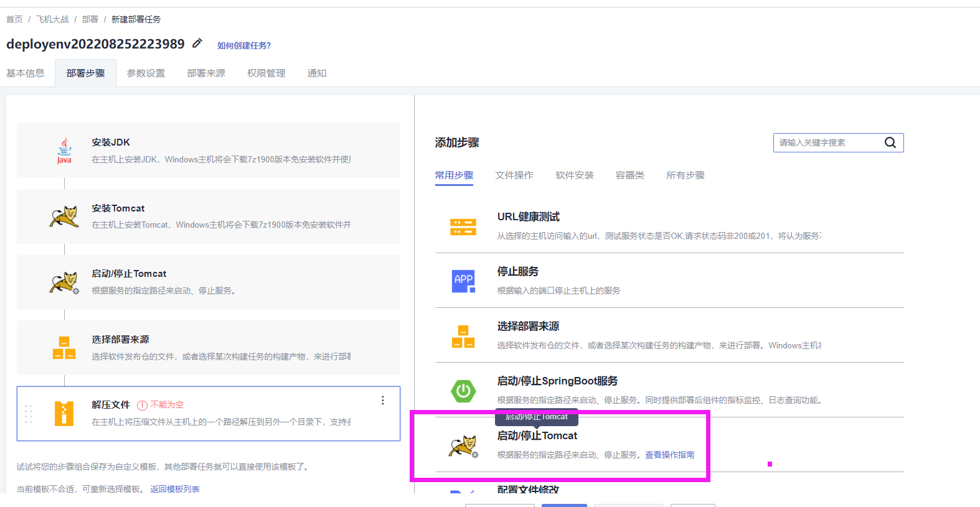Viewport: 980px width, 507px height.
Task: Open the 权限管理 tab
Action: (x=266, y=73)
